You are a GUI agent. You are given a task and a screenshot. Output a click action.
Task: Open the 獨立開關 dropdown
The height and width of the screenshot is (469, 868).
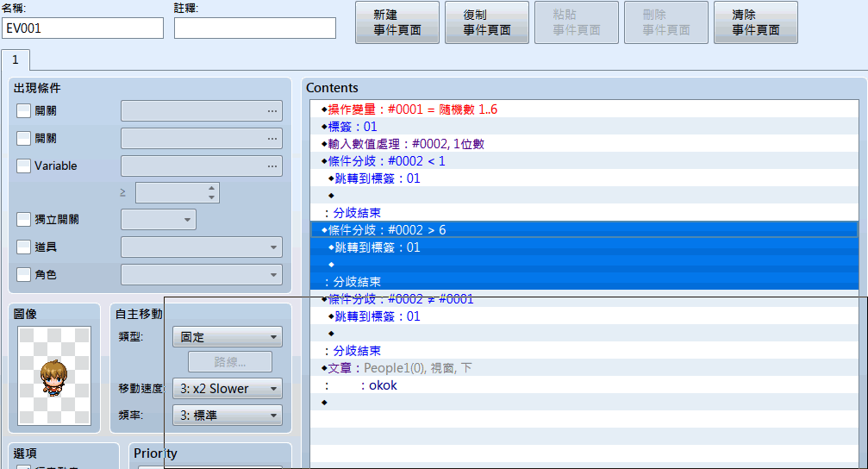click(159, 219)
